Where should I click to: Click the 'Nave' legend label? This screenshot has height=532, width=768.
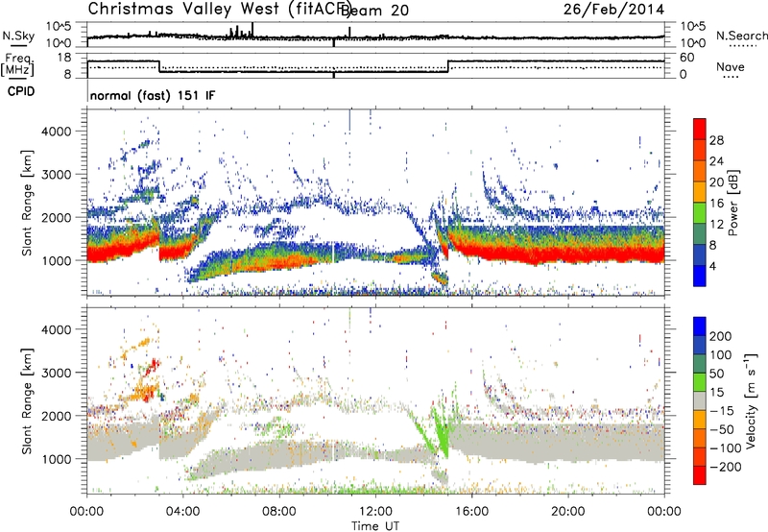point(730,66)
